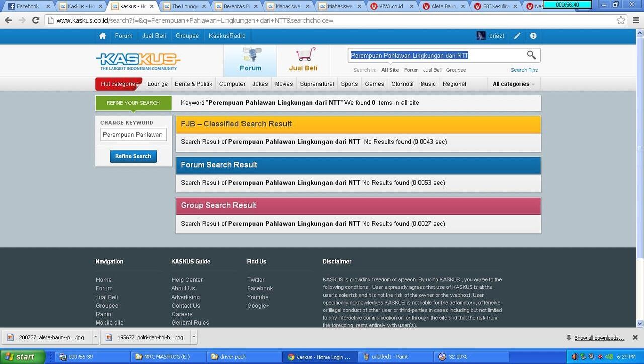
Task: Open the Careers footer link
Action: click(182, 314)
